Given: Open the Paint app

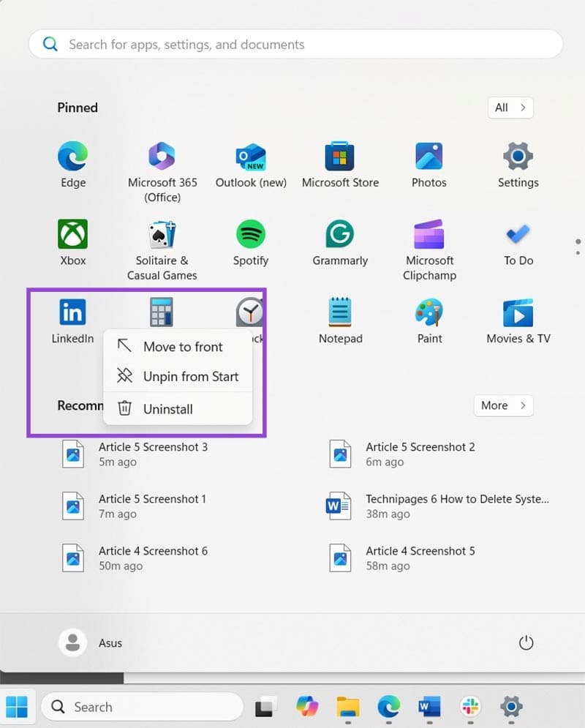Looking at the screenshot, I should (x=429, y=320).
